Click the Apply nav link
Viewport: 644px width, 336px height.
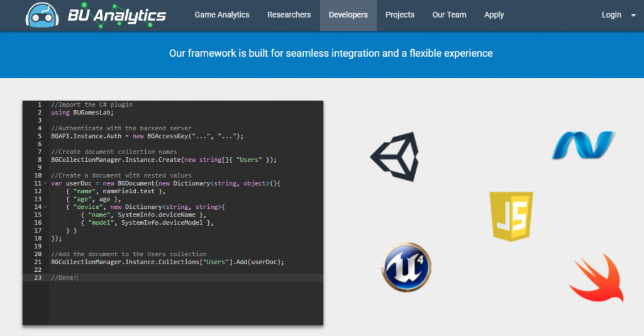pos(494,15)
